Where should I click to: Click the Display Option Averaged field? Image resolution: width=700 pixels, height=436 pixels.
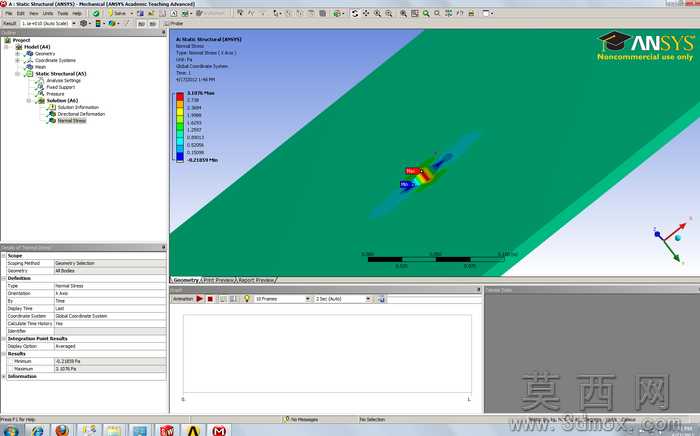[x=110, y=346]
